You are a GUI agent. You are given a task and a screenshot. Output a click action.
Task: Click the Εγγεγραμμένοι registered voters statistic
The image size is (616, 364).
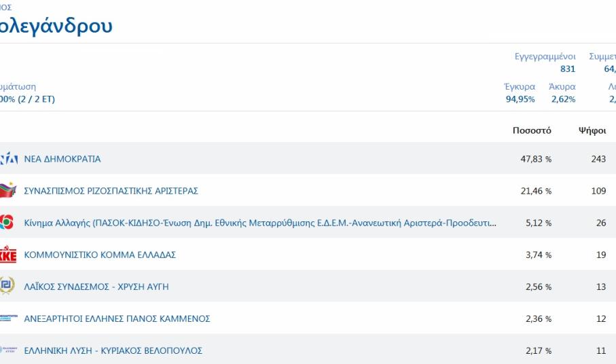coord(545,62)
